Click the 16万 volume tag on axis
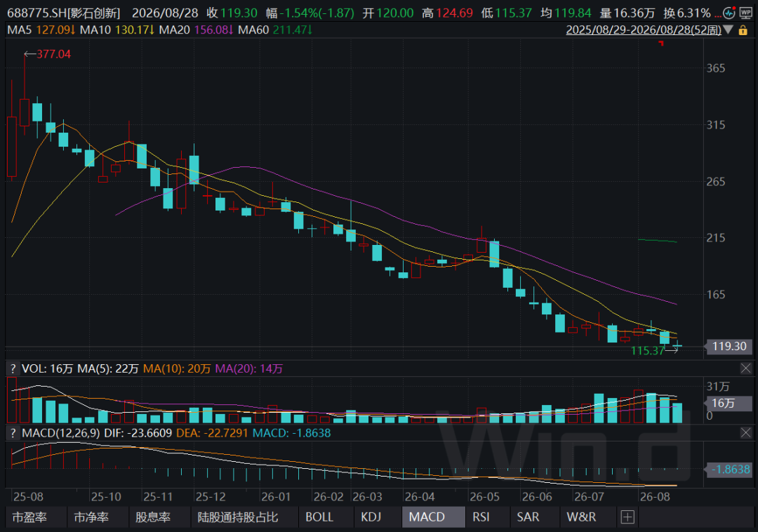 (729, 403)
